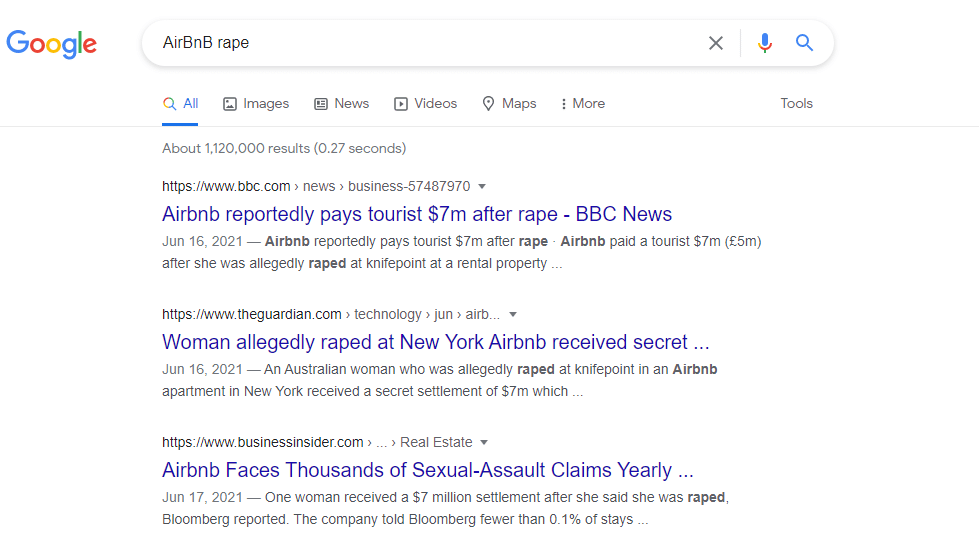Image resolution: width=979 pixels, height=555 pixels.
Task: Expand dropdown arrow beside the BBC URL
Action: [482, 186]
